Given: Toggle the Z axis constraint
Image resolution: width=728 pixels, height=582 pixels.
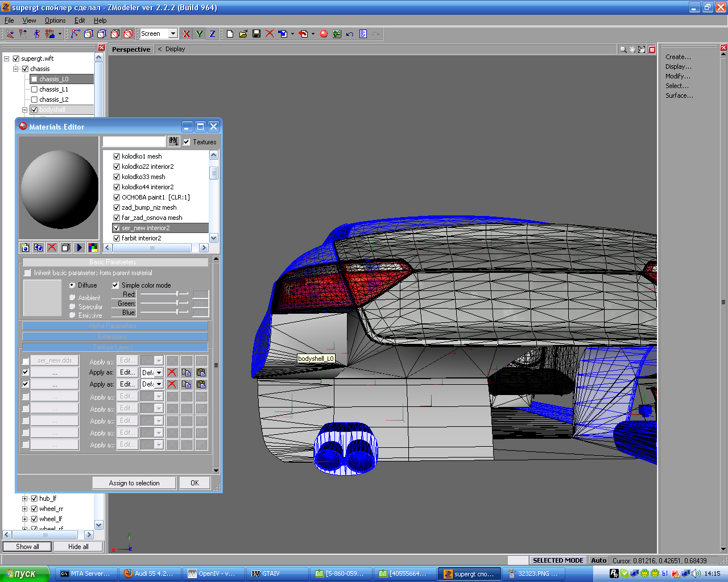Looking at the screenshot, I should coord(212,34).
